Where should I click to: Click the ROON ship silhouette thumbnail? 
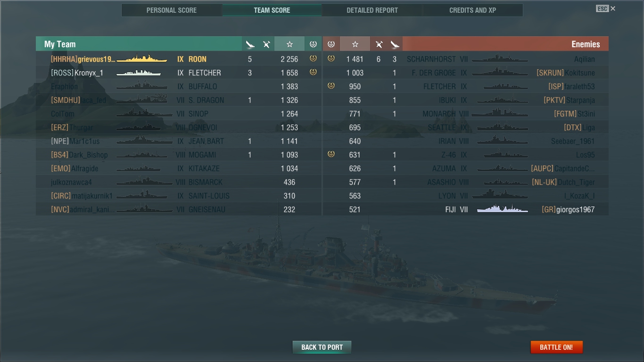[142, 59]
